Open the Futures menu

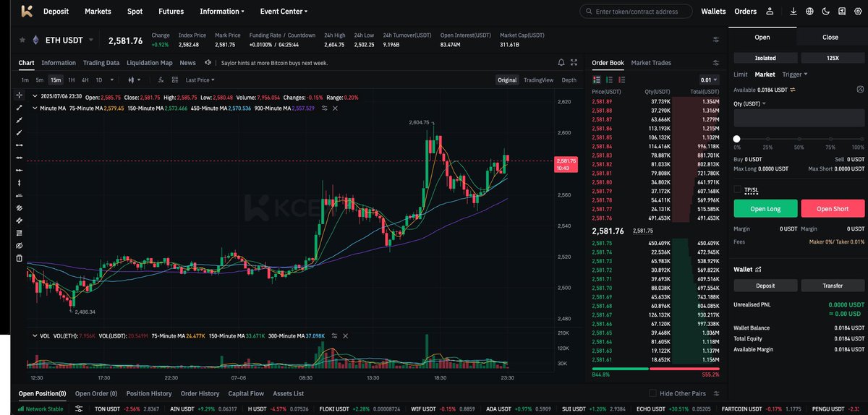[x=171, y=12]
